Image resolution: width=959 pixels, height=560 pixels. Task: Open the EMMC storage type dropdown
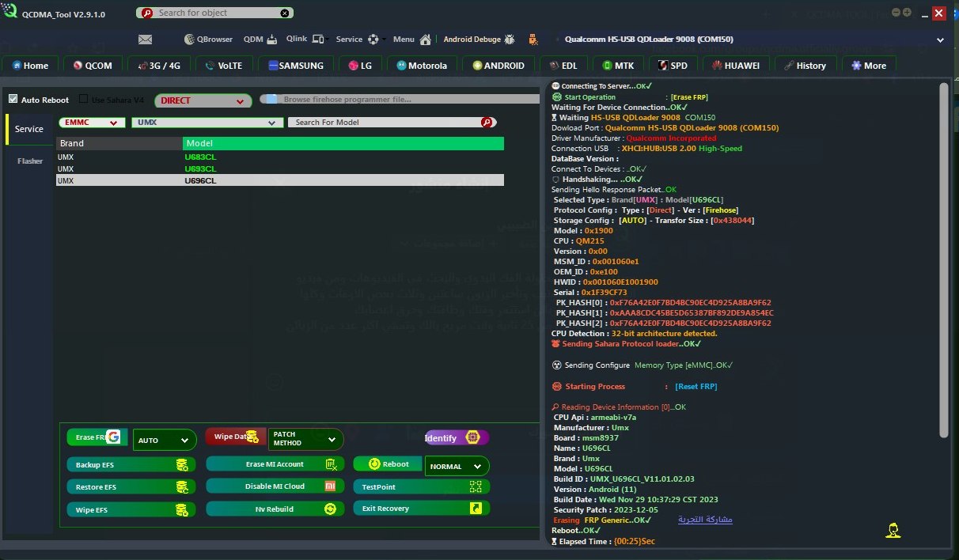pyautogui.click(x=92, y=123)
